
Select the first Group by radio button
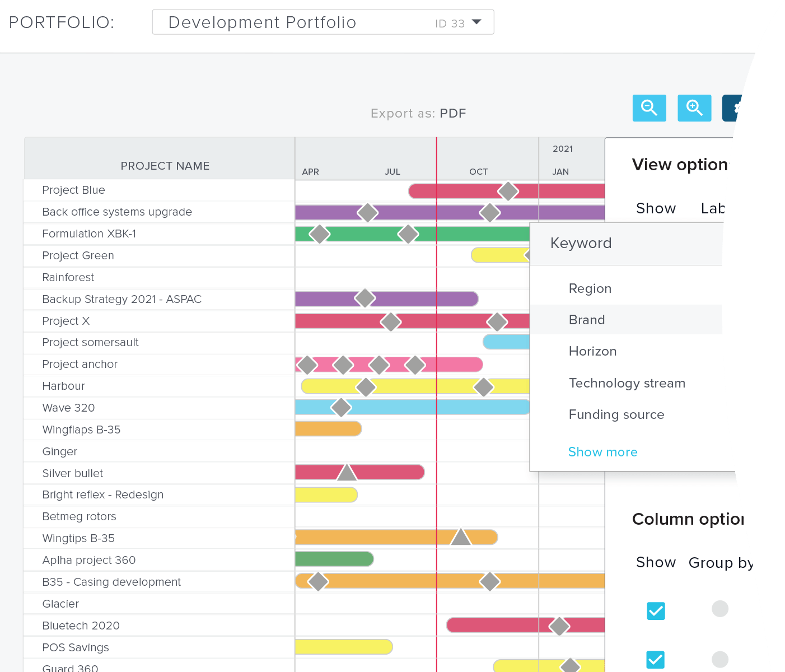[719, 609]
